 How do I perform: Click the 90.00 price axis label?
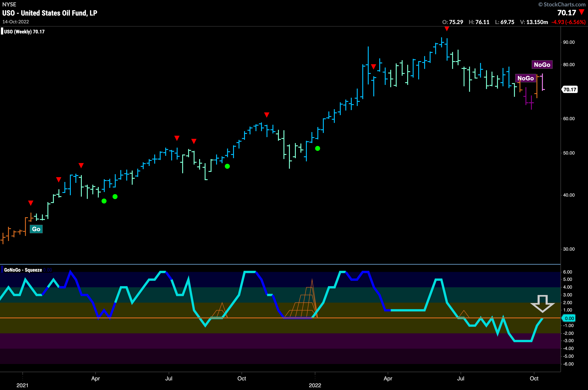tap(569, 42)
